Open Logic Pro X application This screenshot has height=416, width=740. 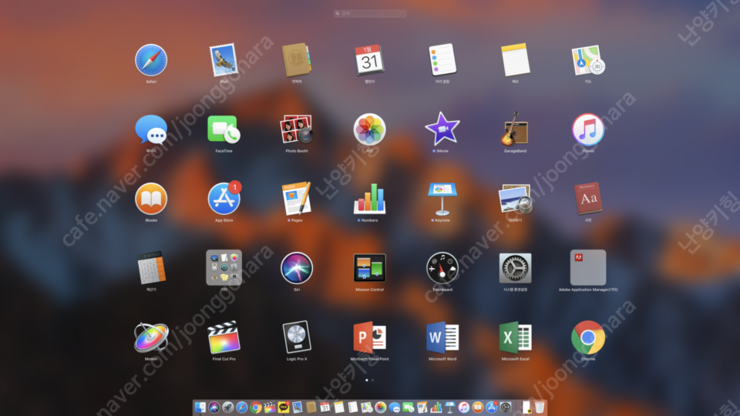click(296, 337)
